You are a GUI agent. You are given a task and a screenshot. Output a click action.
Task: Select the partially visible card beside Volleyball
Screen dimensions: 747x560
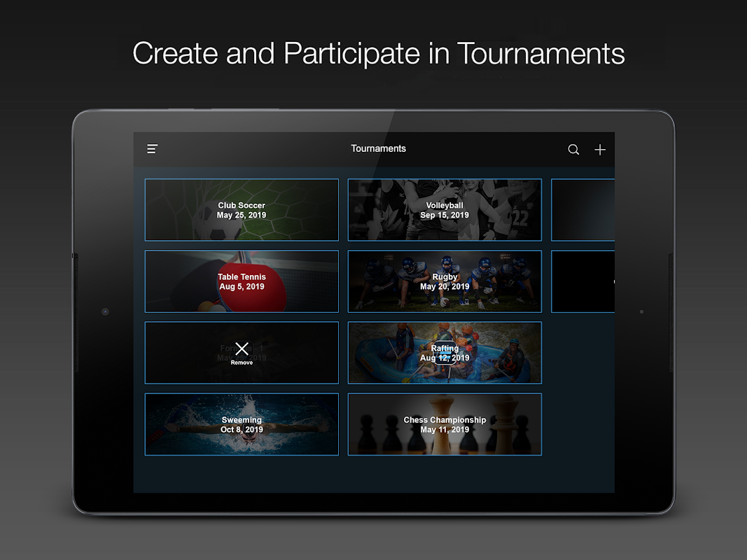(582, 210)
